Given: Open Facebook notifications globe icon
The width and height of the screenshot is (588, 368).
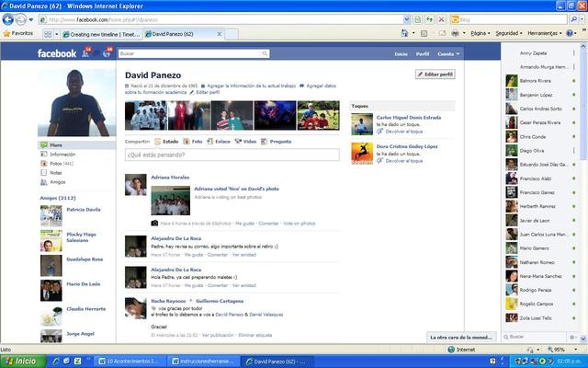Looking at the screenshot, I should [x=107, y=53].
